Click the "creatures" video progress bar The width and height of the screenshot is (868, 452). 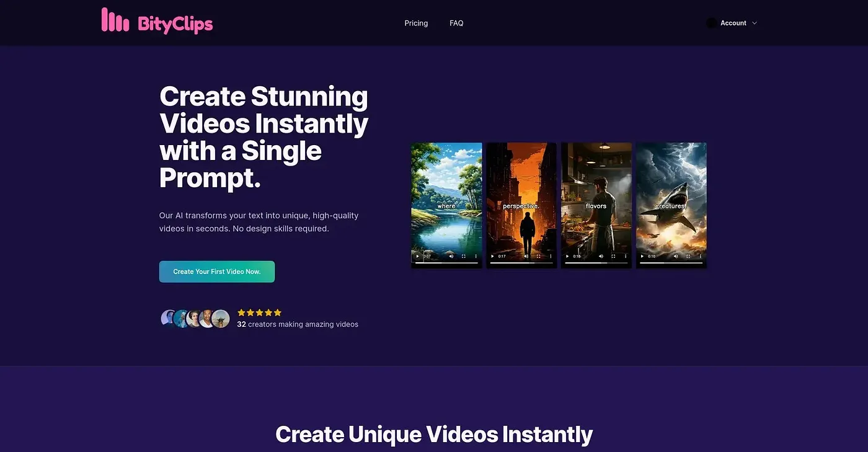pyautogui.click(x=671, y=263)
